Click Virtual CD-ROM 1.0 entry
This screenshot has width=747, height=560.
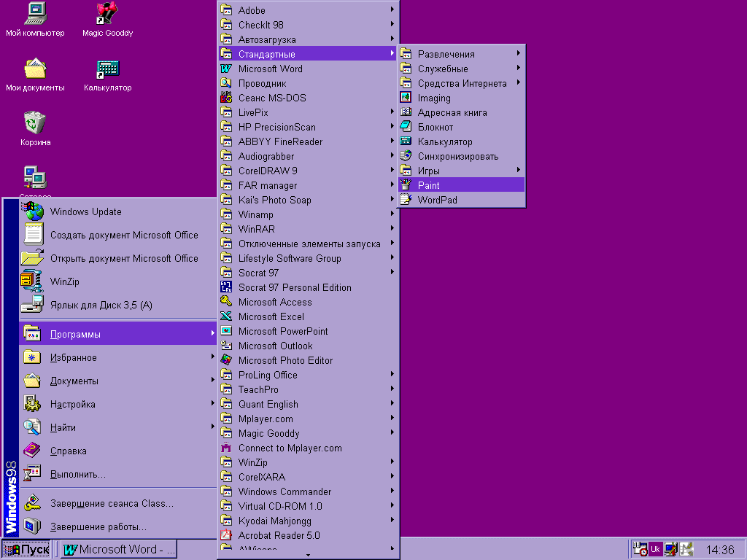pyautogui.click(x=309, y=506)
